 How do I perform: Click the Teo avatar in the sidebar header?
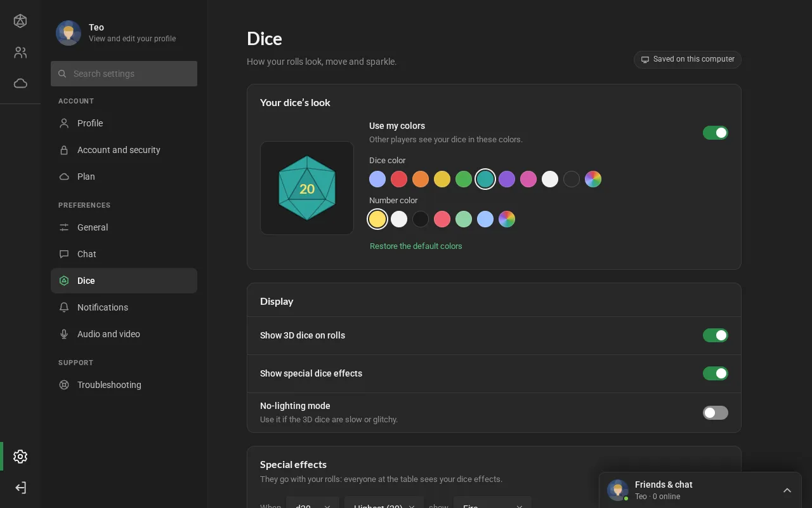point(69,33)
